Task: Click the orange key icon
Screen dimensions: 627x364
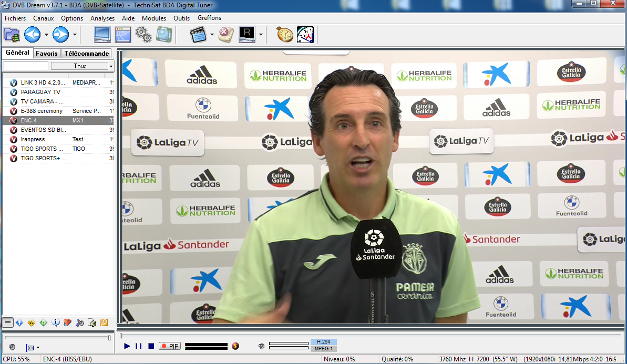Action: [104, 323]
